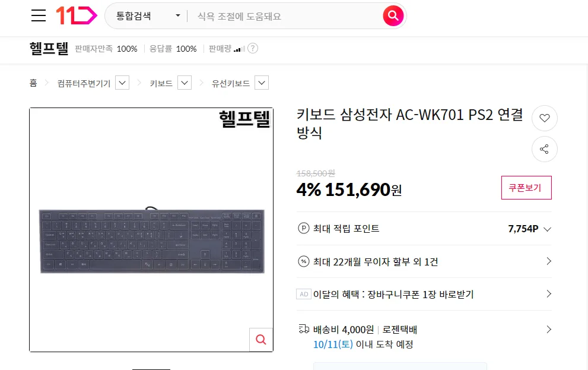Image resolution: width=588 pixels, height=370 pixels.
Task: Expand the 컴퓨터주변기기 category dropdown
Action: click(122, 83)
